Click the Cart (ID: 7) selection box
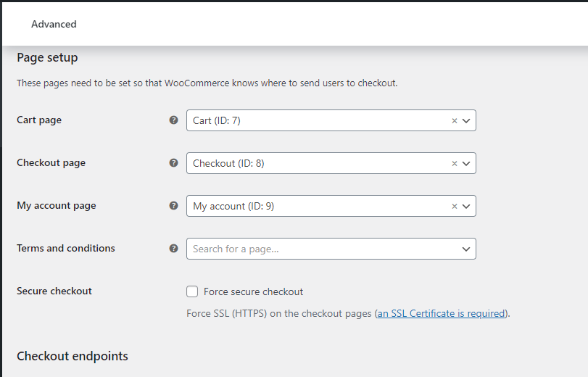 click(312, 121)
